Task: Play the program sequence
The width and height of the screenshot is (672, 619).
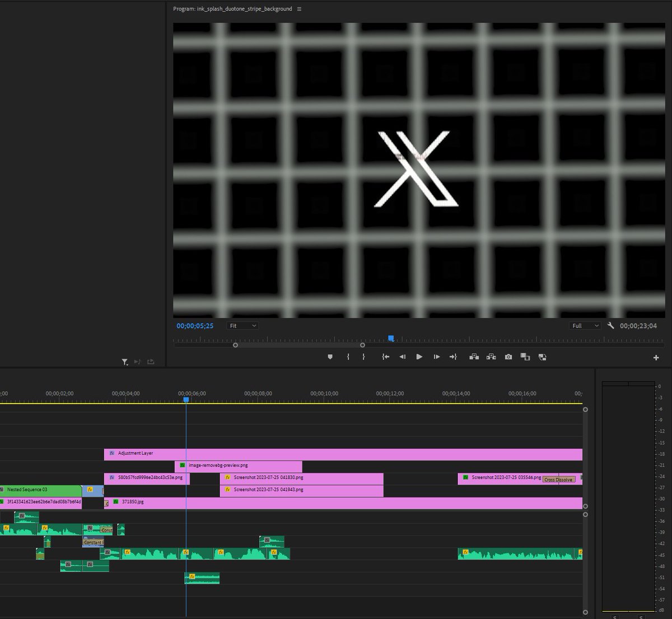Action: [419, 357]
